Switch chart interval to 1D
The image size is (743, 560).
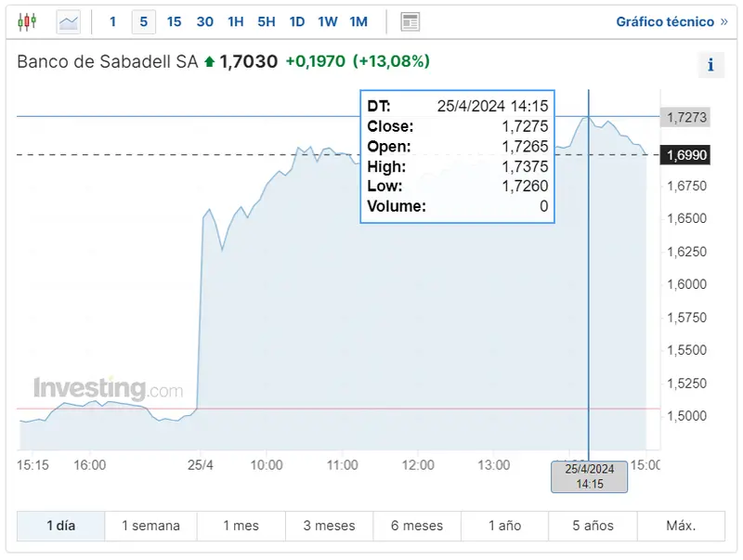tap(297, 20)
